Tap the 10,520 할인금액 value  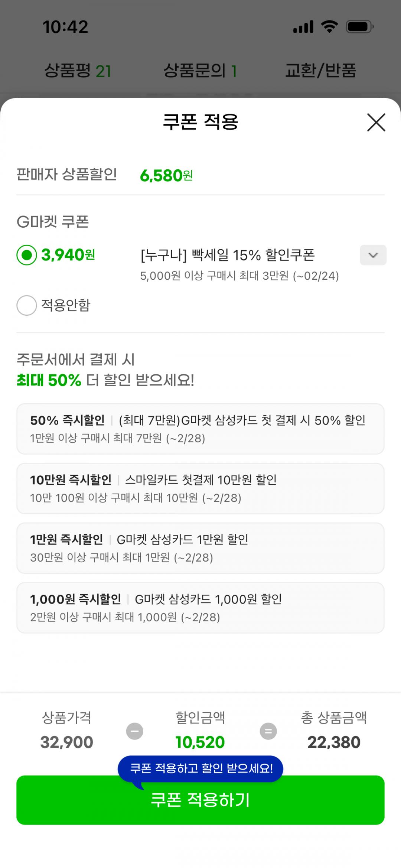pos(200,742)
